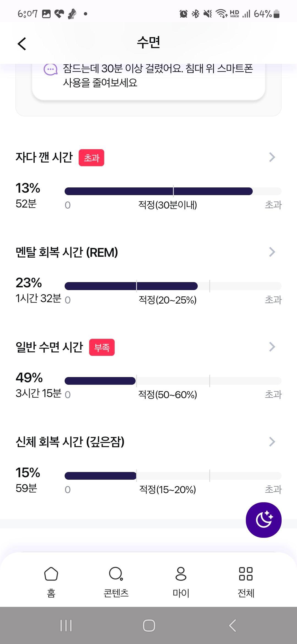Tap the 전체 grid icon
Screen dimensions: 297x644
[x=246, y=574]
